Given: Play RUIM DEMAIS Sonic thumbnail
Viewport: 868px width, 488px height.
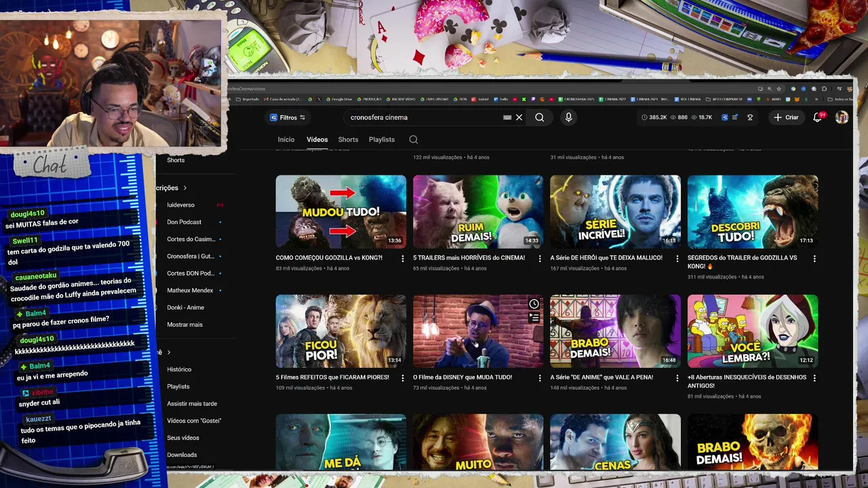Looking at the screenshot, I should (x=478, y=211).
